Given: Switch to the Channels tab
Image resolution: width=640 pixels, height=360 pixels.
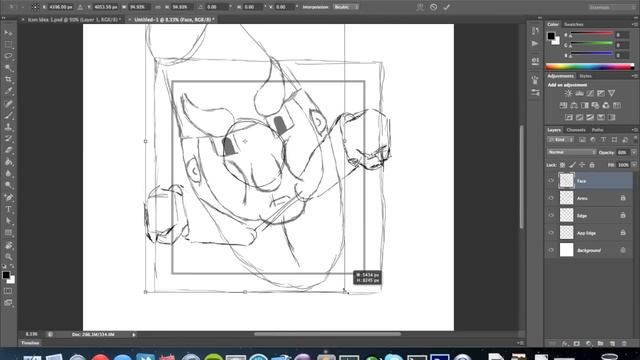Looking at the screenshot, I should click(x=576, y=130).
